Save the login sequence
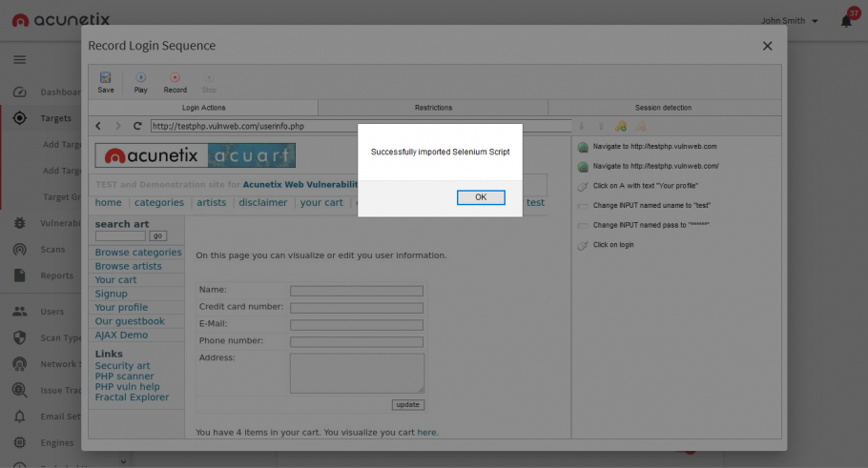Screen dimensions: 868x468 [106, 82]
